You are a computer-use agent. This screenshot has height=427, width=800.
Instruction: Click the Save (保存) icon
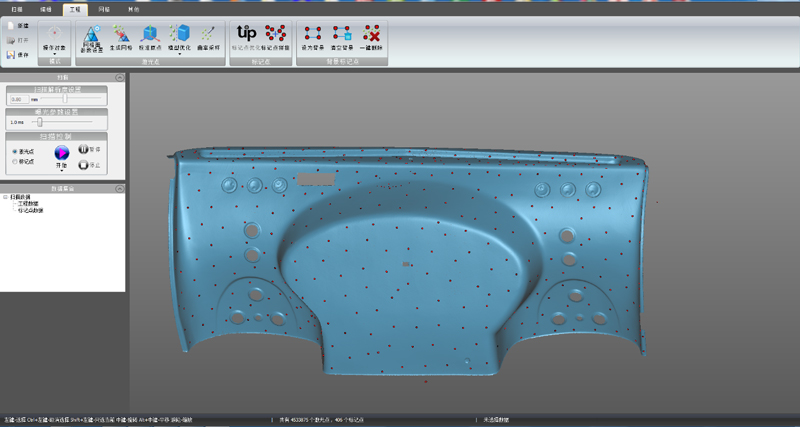click(x=10, y=54)
